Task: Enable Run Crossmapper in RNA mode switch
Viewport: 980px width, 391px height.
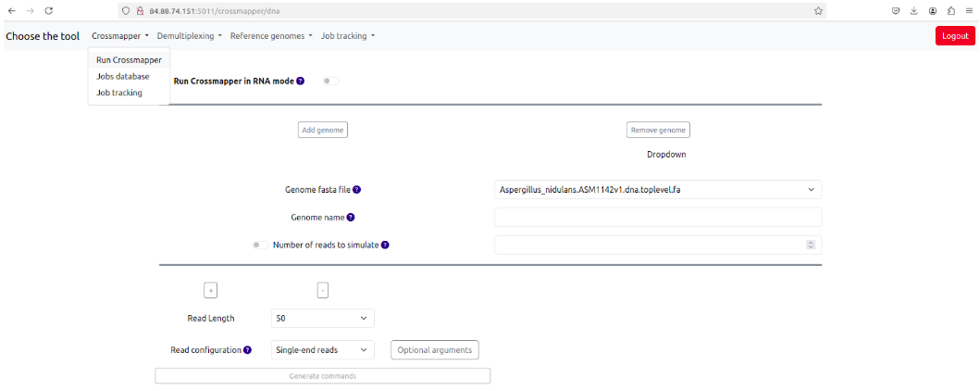Action: pos(329,82)
